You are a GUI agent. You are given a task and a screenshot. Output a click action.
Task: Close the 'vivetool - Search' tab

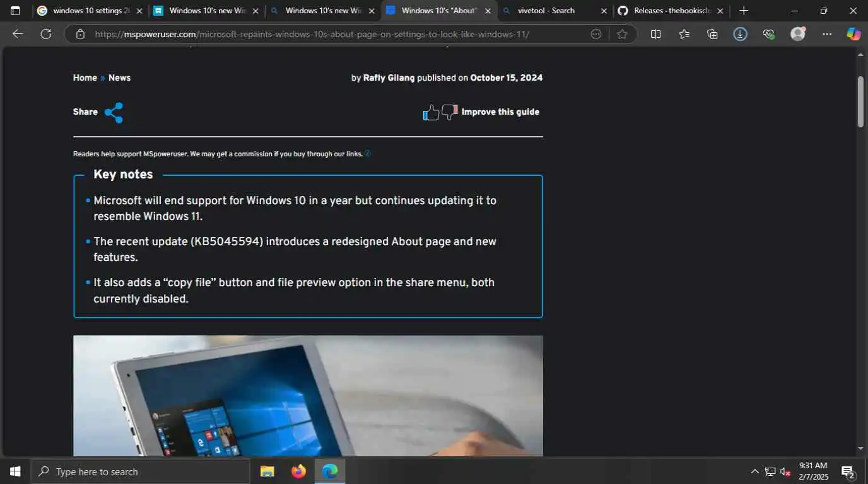click(604, 11)
